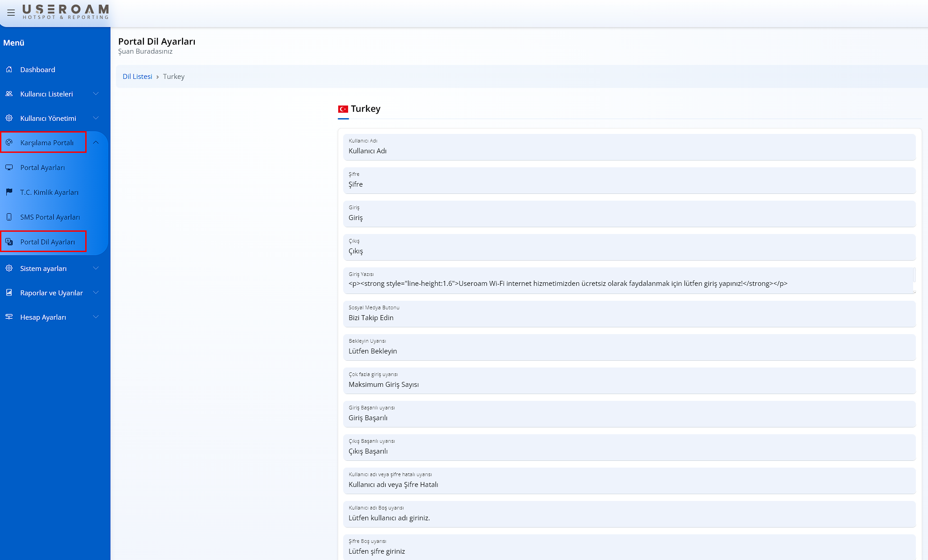Click the Portal Ayarları monitor icon
The height and width of the screenshot is (560, 928).
coord(9,167)
